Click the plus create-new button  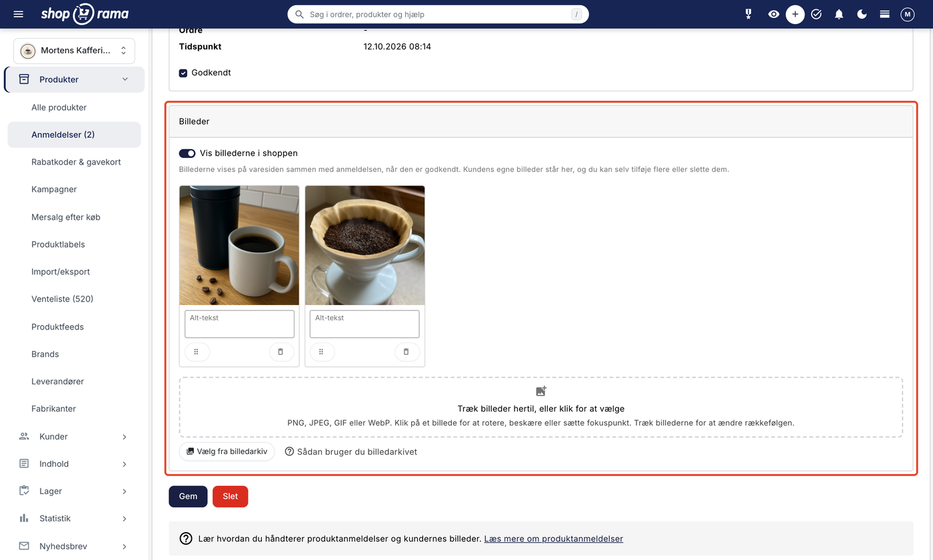[x=795, y=14]
